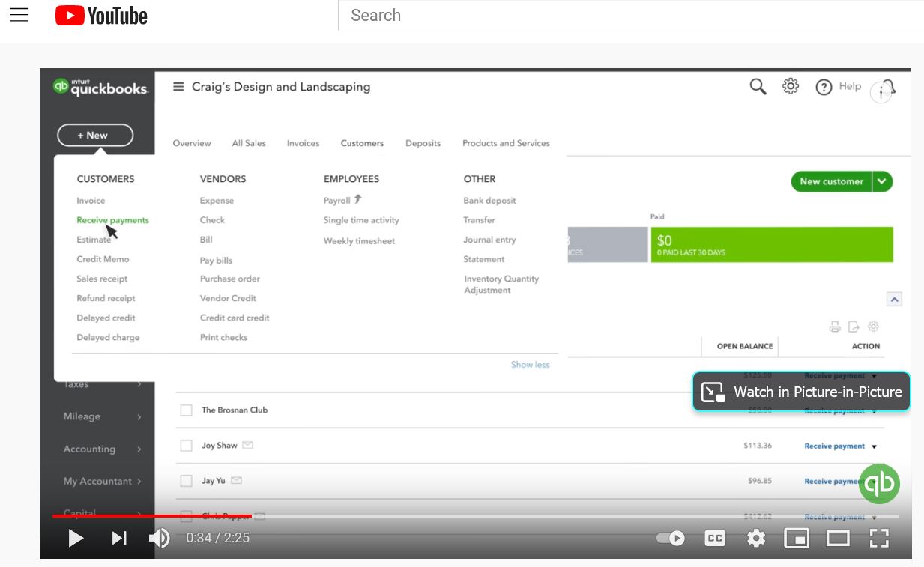Toggle the autoplay switch

click(x=671, y=538)
